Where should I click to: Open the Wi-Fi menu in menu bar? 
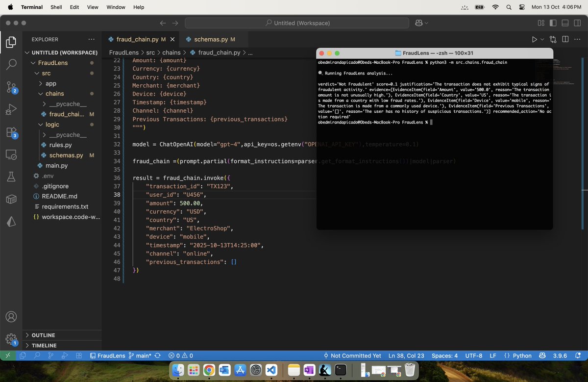pos(495,7)
